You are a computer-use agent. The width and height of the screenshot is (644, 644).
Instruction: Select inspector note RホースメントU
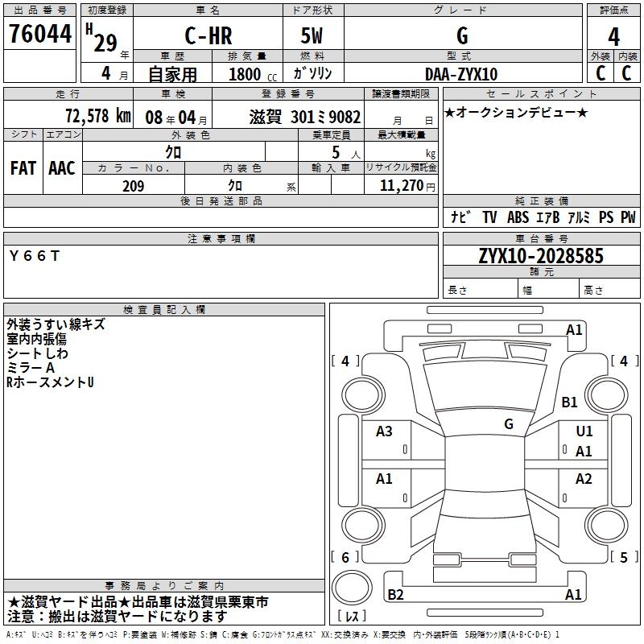point(50,382)
